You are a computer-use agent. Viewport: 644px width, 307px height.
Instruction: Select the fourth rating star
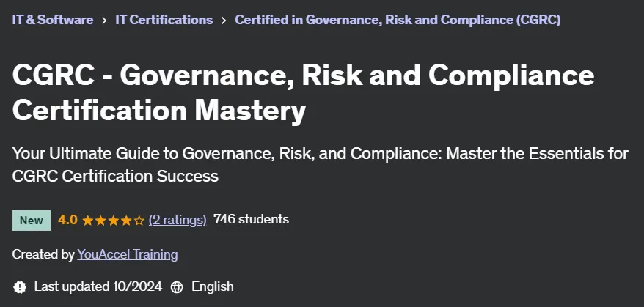126,221
